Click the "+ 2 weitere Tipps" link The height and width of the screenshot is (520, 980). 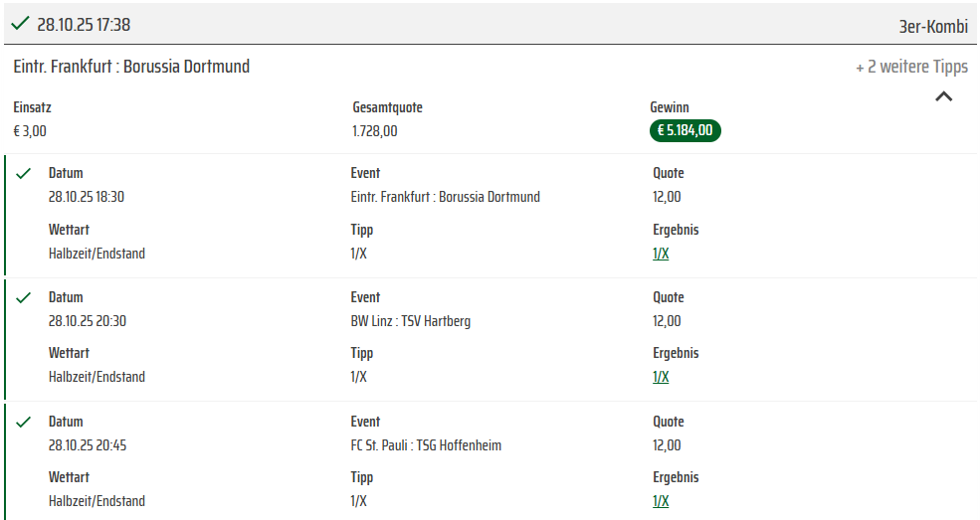pyautogui.click(x=911, y=68)
